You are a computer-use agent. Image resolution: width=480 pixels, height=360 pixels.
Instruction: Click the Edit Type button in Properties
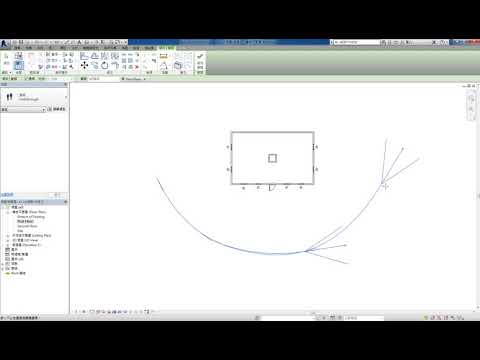pos(57,109)
